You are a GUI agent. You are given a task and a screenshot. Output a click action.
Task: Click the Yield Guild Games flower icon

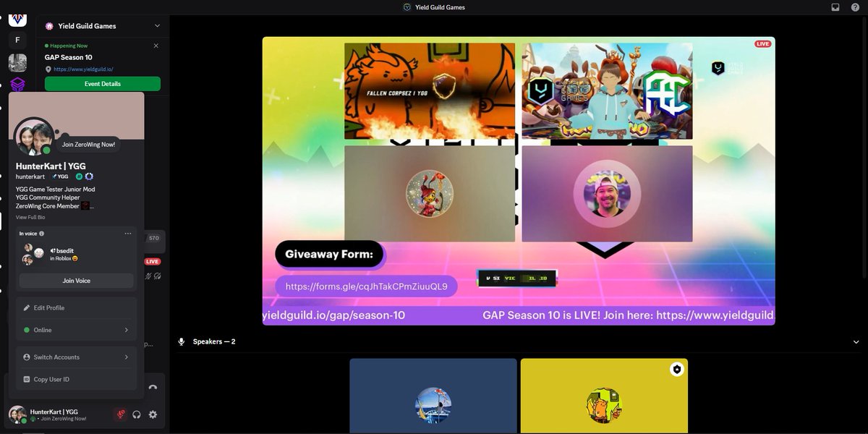pyautogui.click(x=49, y=26)
